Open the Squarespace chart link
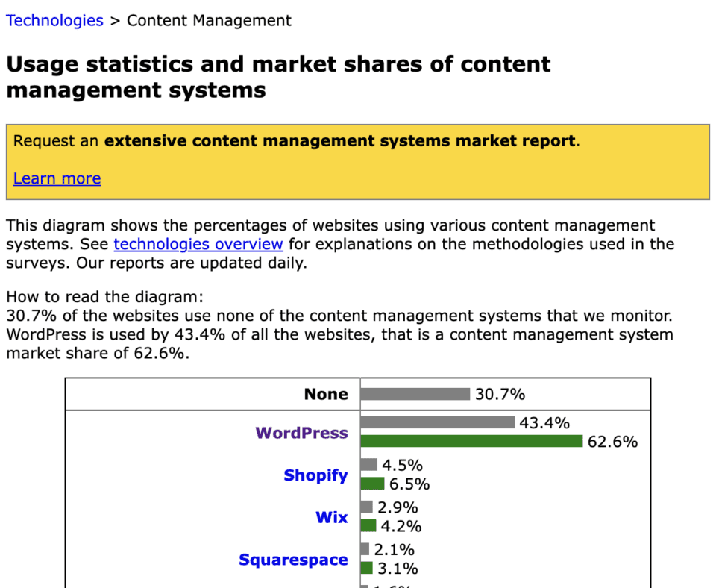Image resolution: width=716 pixels, height=588 pixels. pyautogui.click(x=293, y=560)
